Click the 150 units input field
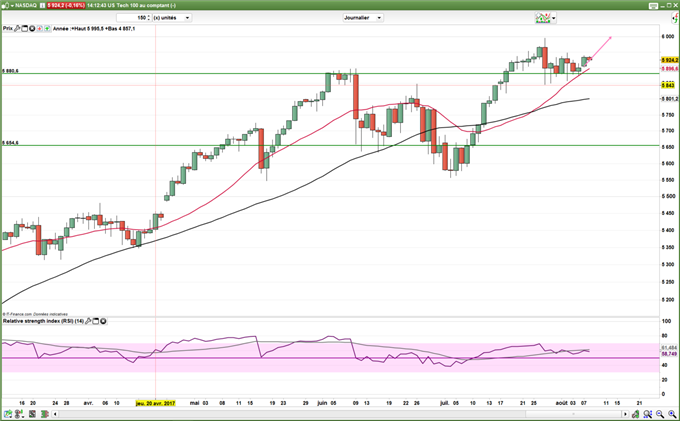This screenshot has height=421, width=680. (132, 18)
